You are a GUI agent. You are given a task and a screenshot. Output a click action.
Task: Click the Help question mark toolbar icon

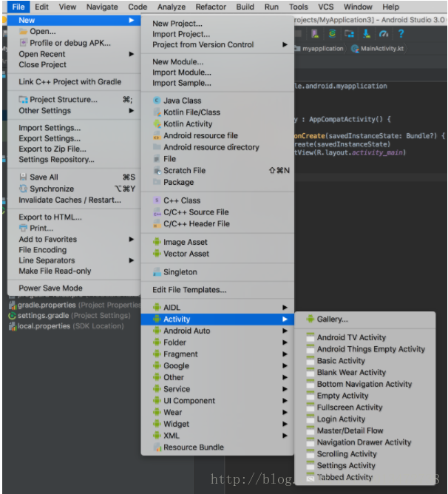(x=401, y=33)
